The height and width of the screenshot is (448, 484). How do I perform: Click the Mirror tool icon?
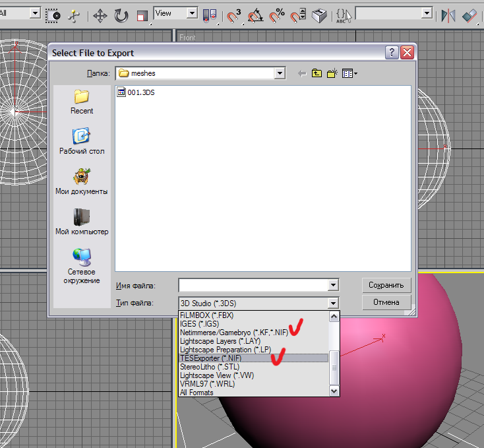coord(448,15)
